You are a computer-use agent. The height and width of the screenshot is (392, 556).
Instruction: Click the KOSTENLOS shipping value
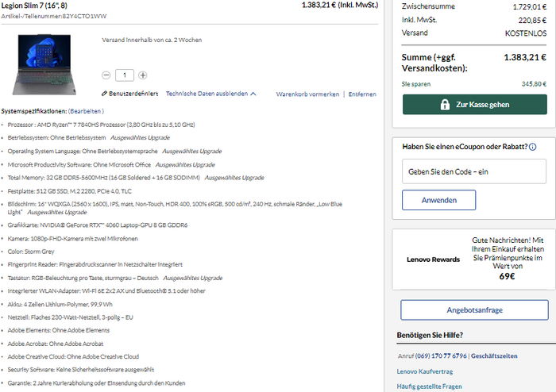coord(526,33)
